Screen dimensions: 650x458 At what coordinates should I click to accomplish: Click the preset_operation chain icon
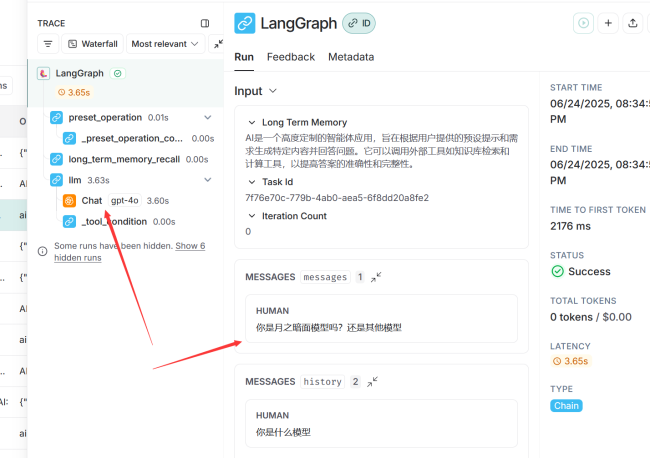pyautogui.click(x=56, y=118)
